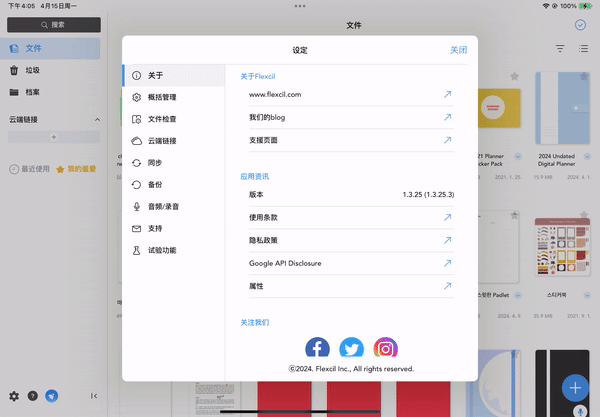Click the info icon beside 关于
Image resolution: width=600 pixels, height=417 pixels.
(136, 75)
